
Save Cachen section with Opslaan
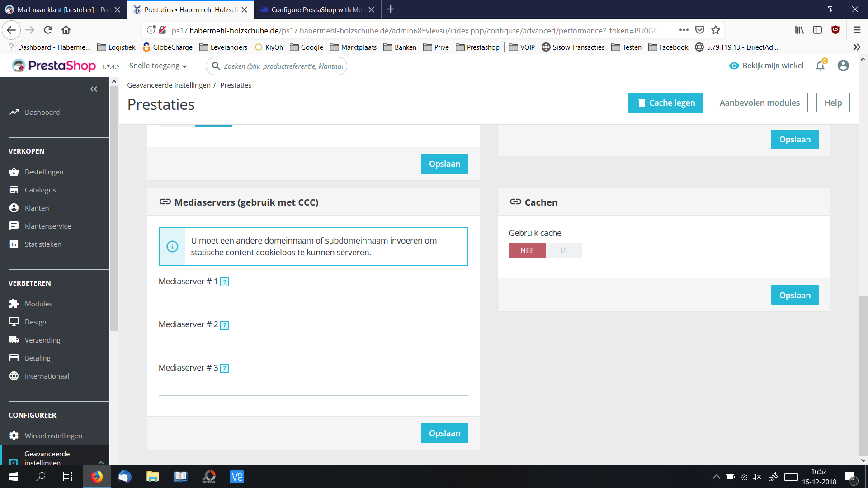[794, 295]
